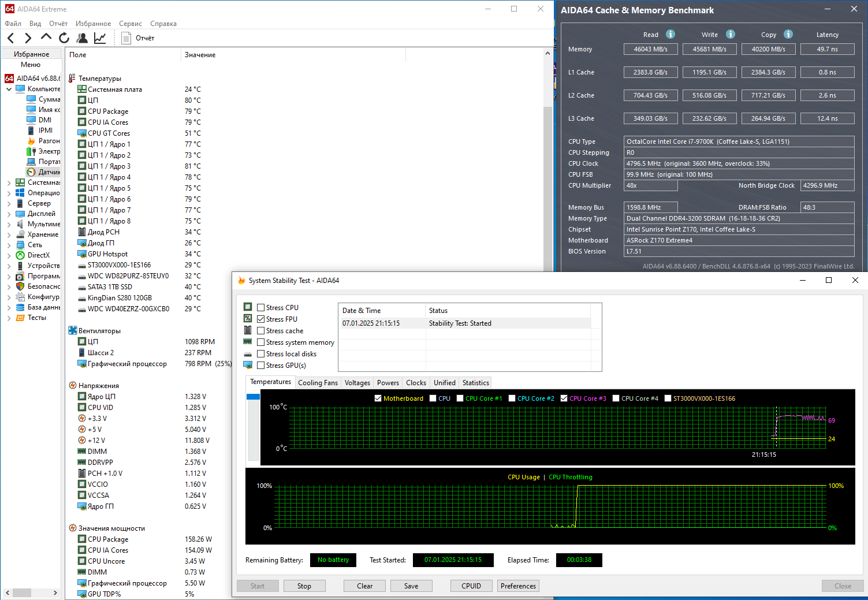Enable the Stress CPU checkbox
This screenshot has height=600, width=868.
tap(261, 308)
